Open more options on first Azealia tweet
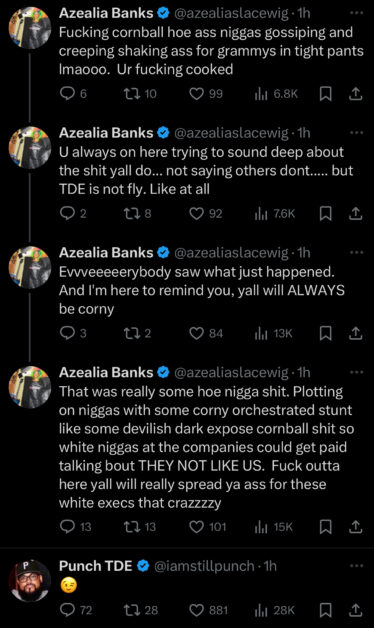The height and width of the screenshot is (628, 374). click(x=356, y=13)
